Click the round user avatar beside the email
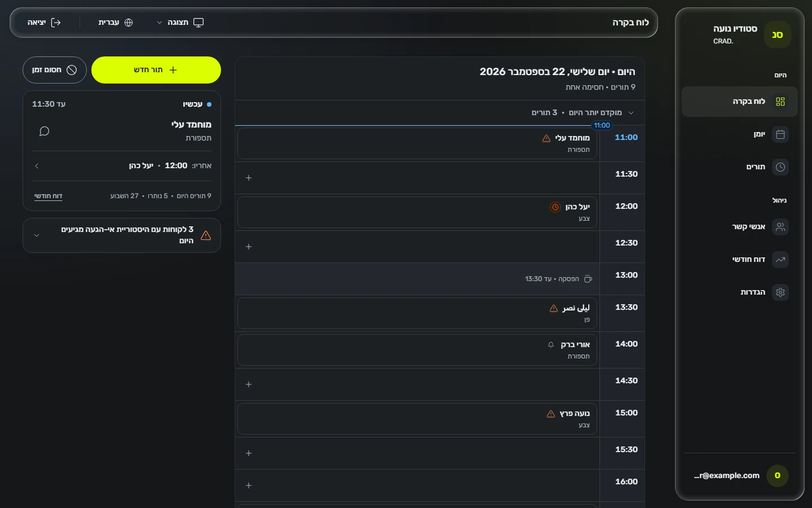This screenshot has height=508, width=812. (778, 475)
